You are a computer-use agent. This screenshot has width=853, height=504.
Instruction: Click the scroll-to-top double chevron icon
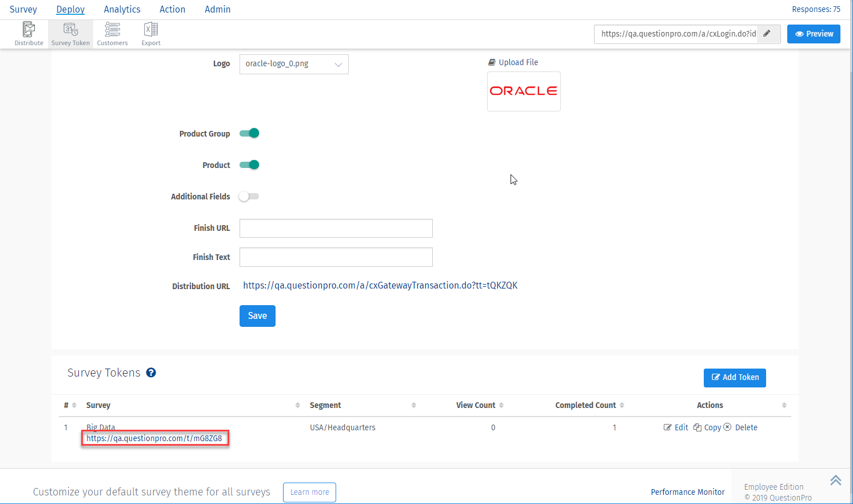click(x=835, y=480)
